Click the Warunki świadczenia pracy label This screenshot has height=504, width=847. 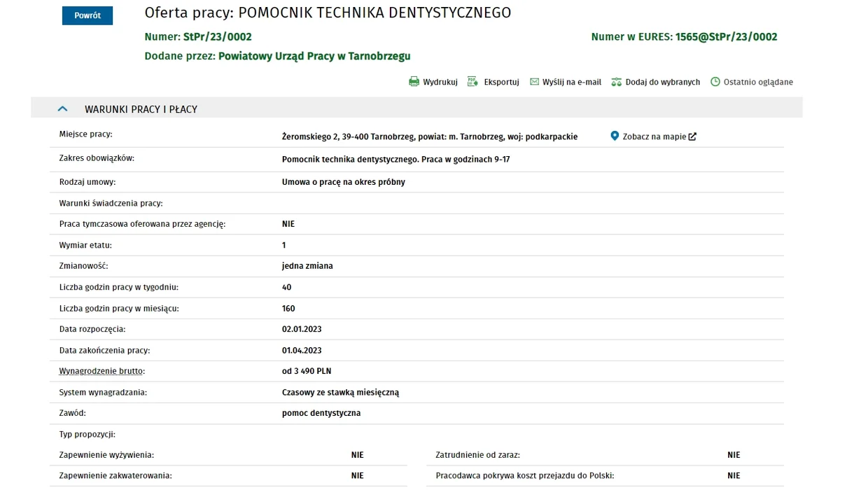(111, 203)
